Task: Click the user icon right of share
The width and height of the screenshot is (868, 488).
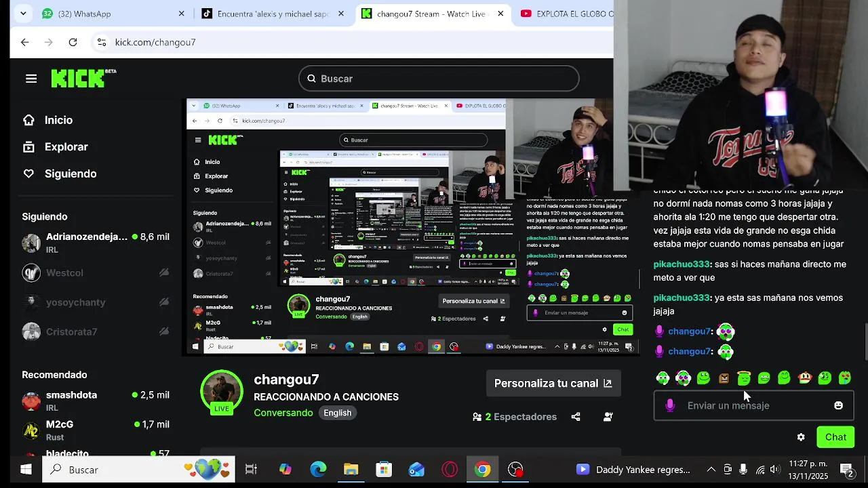Action: [x=608, y=417]
